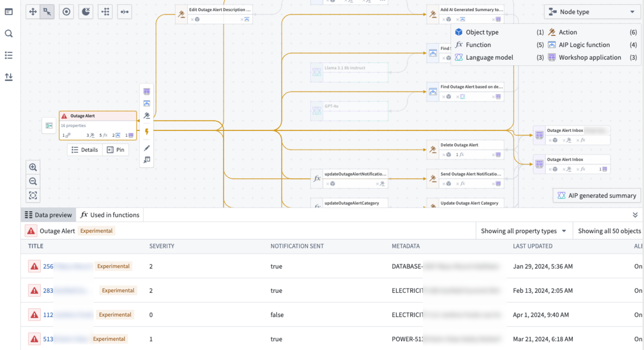Select the disconnect/unlink tool icon
The height and width of the screenshot is (350, 644).
click(x=85, y=12)
